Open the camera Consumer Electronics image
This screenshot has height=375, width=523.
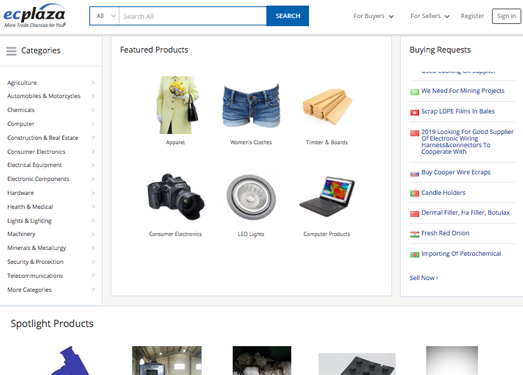pos(175,197)
